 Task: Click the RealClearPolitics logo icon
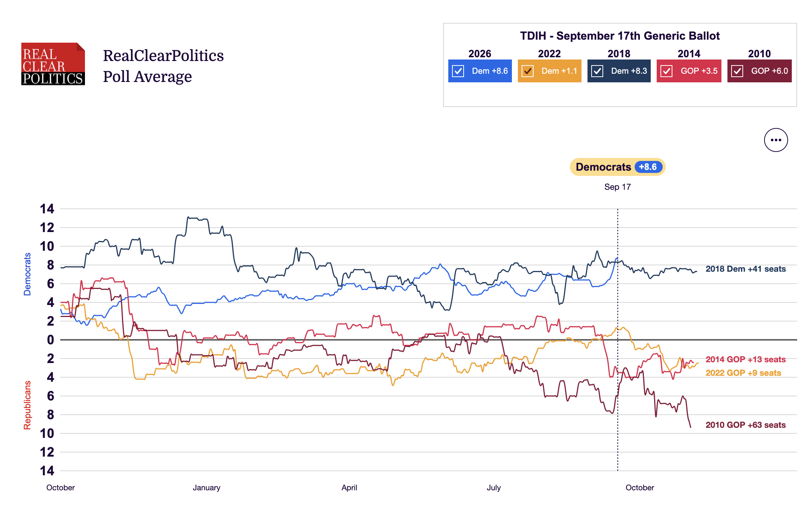(53, 64)
